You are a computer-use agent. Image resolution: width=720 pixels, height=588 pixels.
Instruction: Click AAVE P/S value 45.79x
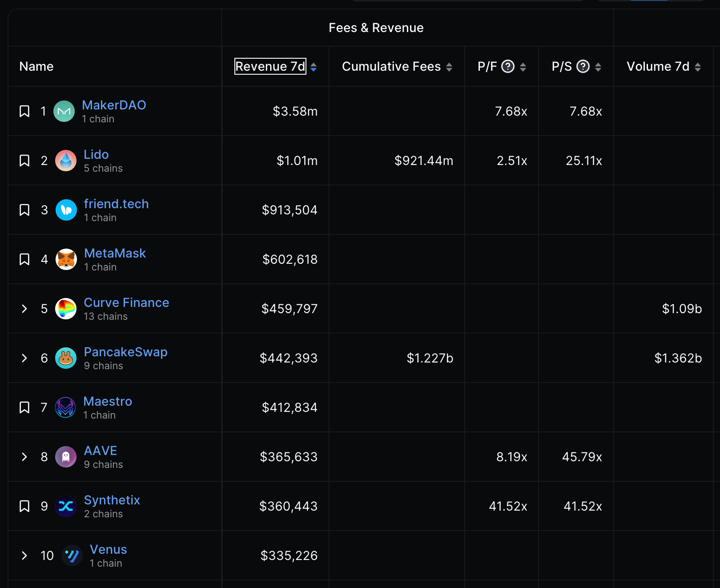point(582,457)
